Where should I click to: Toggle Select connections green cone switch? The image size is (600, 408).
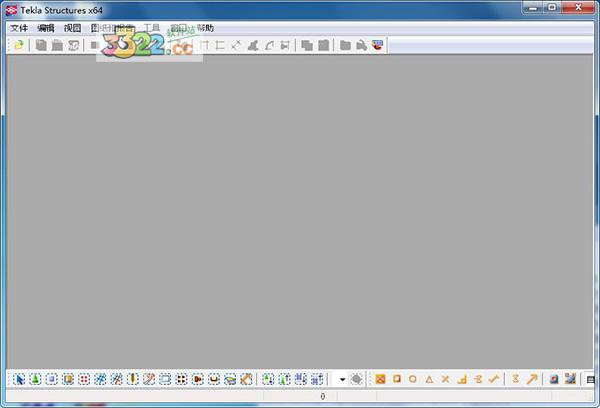[35, 379]
